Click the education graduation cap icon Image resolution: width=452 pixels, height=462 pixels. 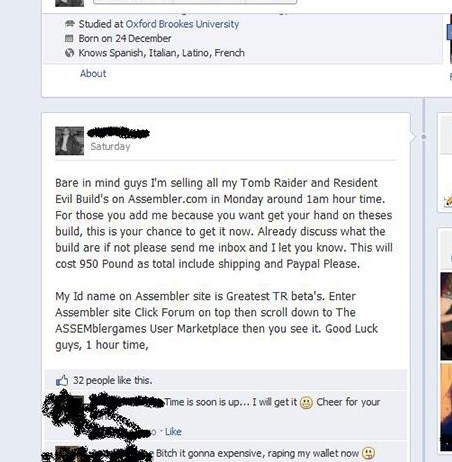pos(69,24)
